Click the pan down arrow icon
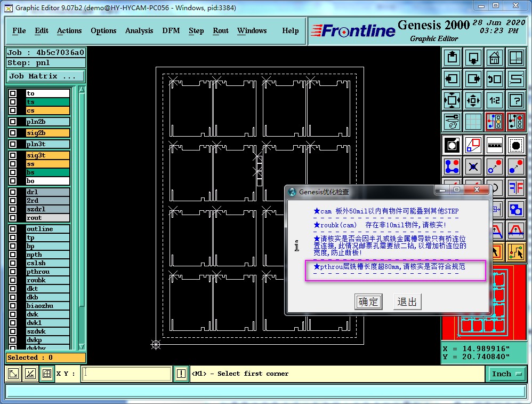Viewport: 532px width, 404px height. click(x=473, y=58)
